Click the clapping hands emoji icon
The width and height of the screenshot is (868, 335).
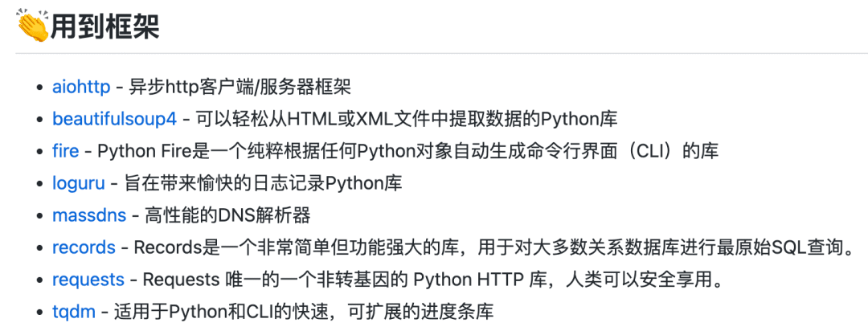(34, 26)
